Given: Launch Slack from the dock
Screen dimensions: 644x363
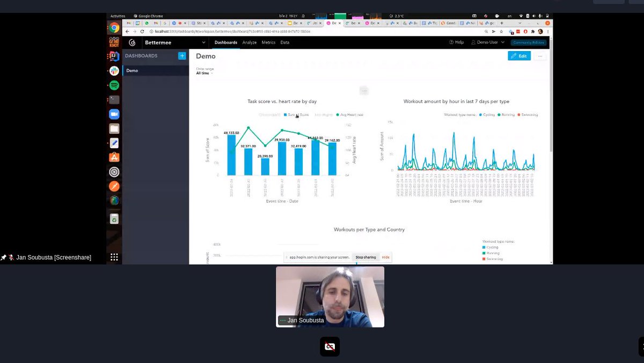Looking at the screenshot, I should tap(114, 71).
